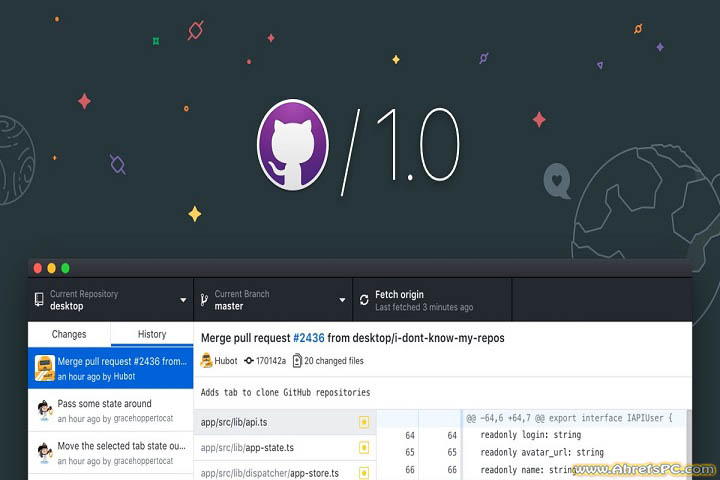Click the small Hubot avatar in commit header

tap(206, 361)
